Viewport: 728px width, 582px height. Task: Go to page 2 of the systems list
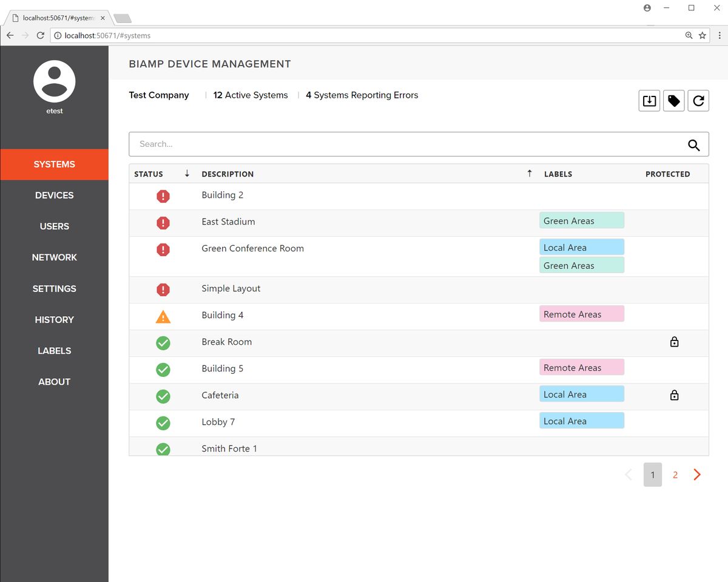pos(675,475)
